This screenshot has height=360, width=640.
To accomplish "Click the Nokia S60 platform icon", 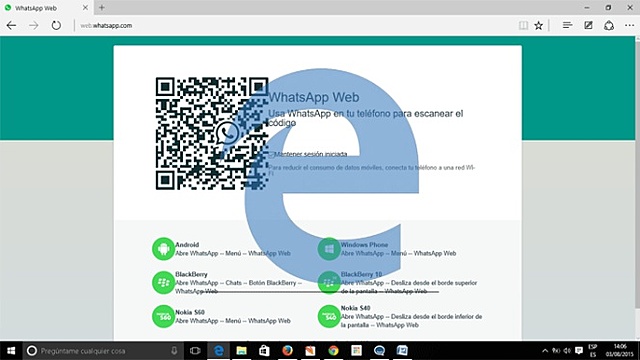I will click(163, 316).
